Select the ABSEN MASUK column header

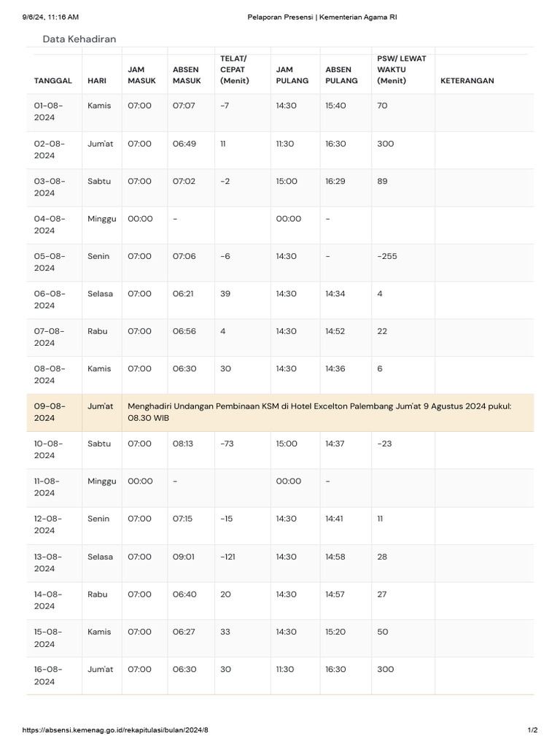187,75
